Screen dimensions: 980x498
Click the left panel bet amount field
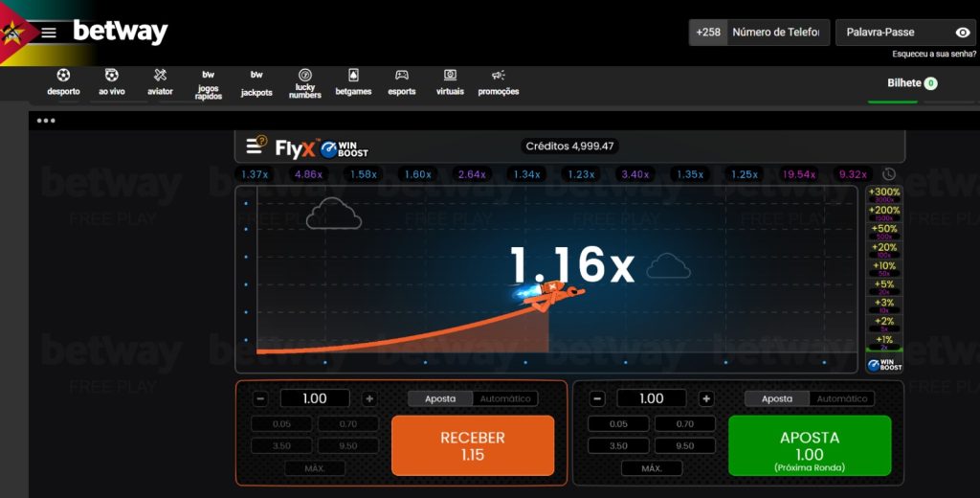(x=314, y=398)
